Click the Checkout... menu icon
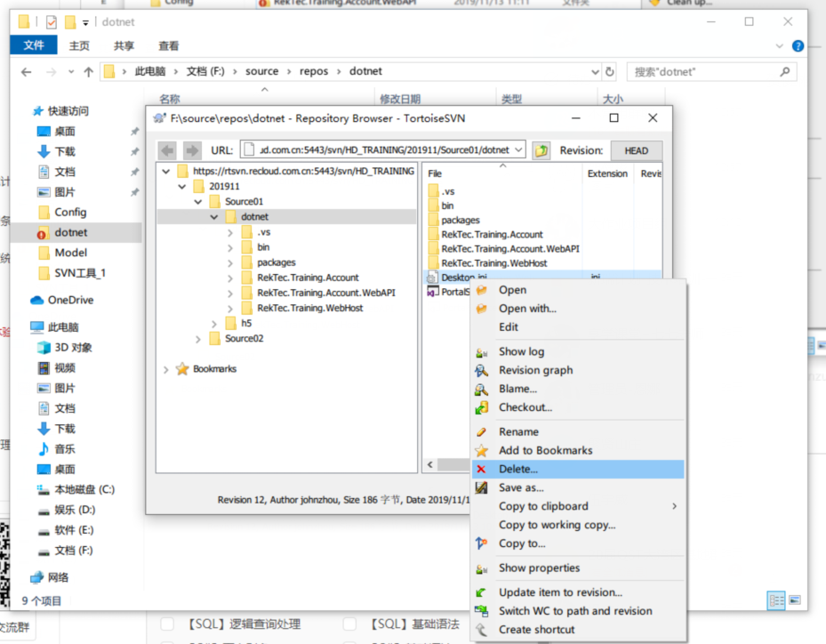This screenshot has height=644, width=826. pyautogui.click(x=482, y=407)
